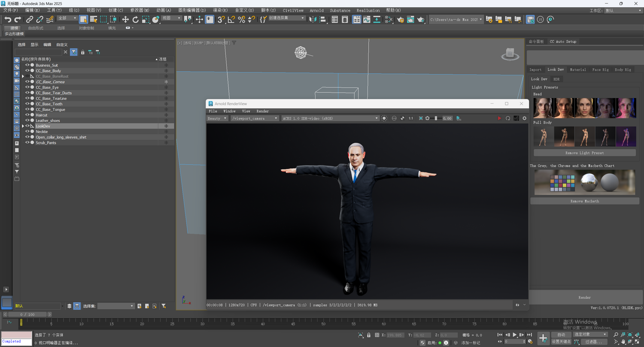
Task: Toggle crop region icon in Arnold RenderView
Action: (421, 118)
